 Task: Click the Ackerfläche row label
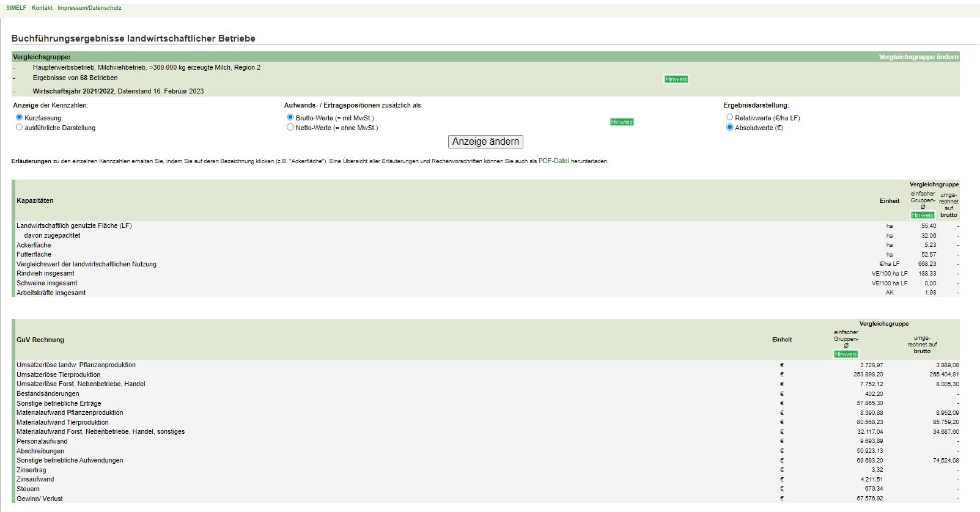tap(34, 245)
